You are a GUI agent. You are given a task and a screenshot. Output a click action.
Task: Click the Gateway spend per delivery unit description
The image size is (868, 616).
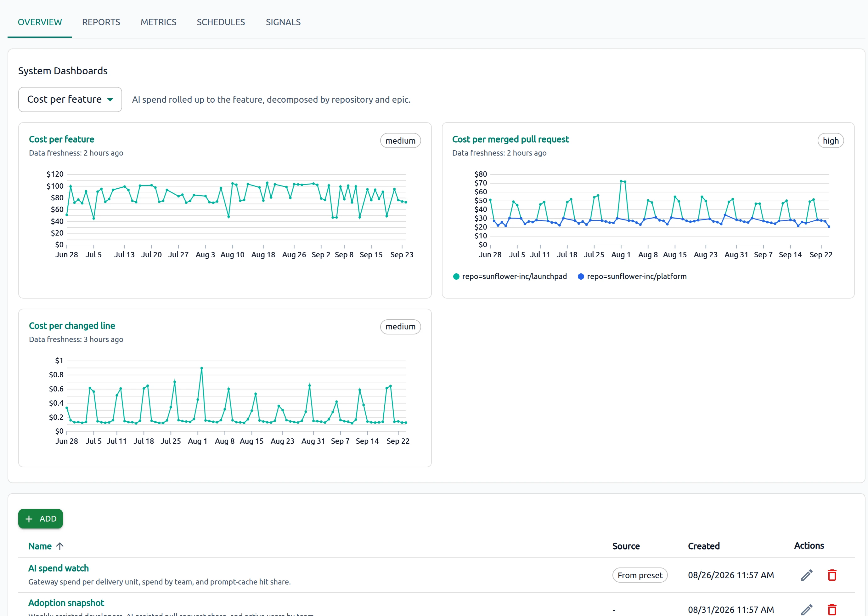160,582
